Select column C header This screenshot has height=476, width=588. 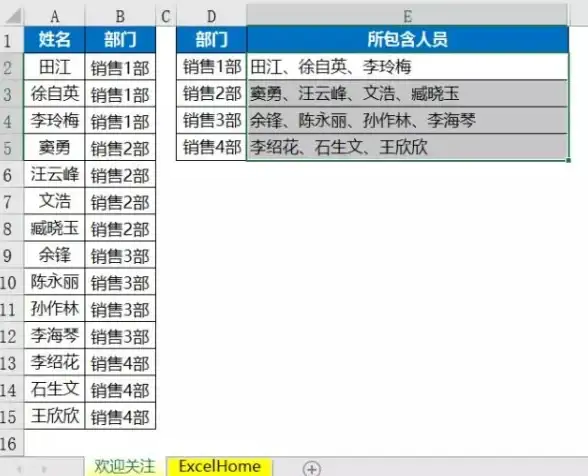click(166, 17)
